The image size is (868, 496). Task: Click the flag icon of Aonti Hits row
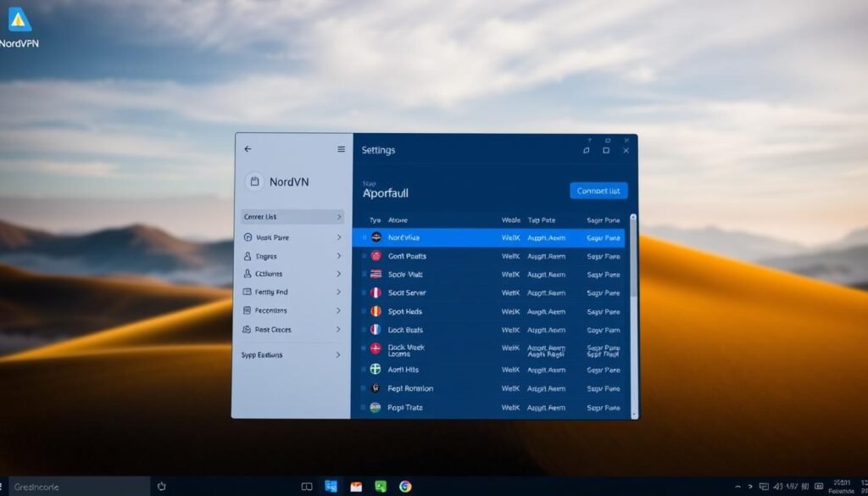pos(376,369)
